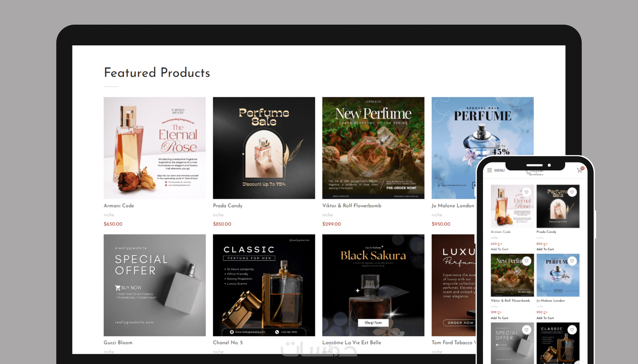
Task: Click the Featured Products heading
Action: point(157,72)
